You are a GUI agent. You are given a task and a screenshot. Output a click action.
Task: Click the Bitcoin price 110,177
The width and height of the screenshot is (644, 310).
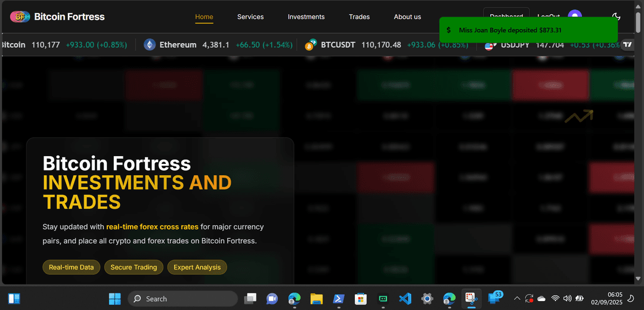click(45, 45)
